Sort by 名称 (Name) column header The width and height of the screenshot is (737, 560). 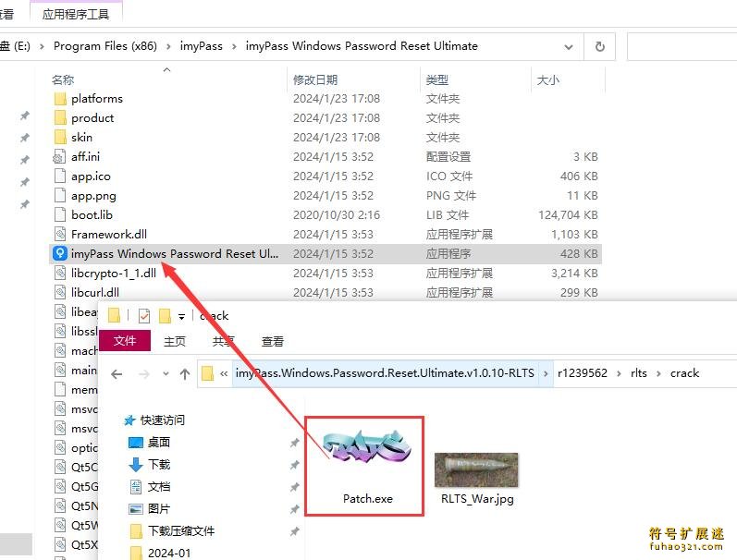pyautogui.click(x=63, y=79)
